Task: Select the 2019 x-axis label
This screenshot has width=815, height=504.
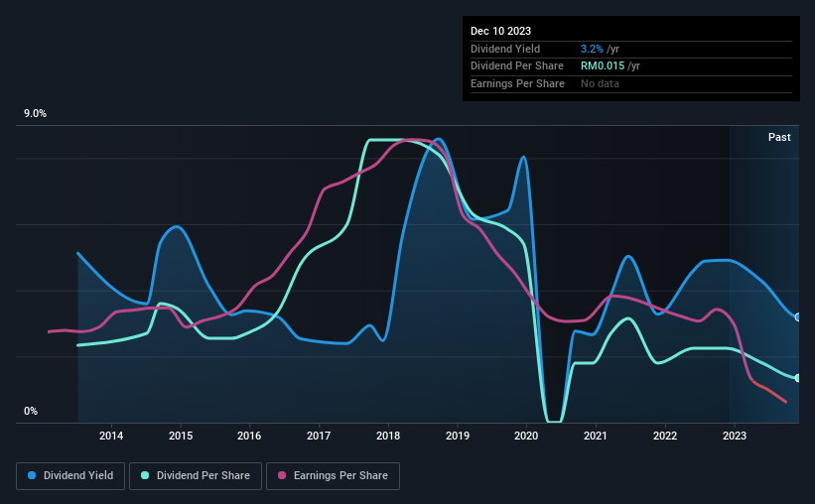Action: (x=458, y=436)
